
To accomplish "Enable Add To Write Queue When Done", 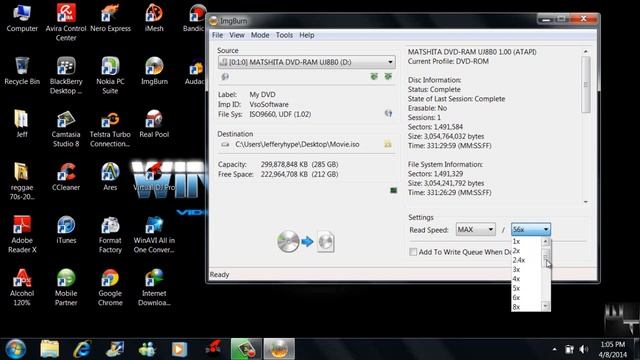I will 413,252.
